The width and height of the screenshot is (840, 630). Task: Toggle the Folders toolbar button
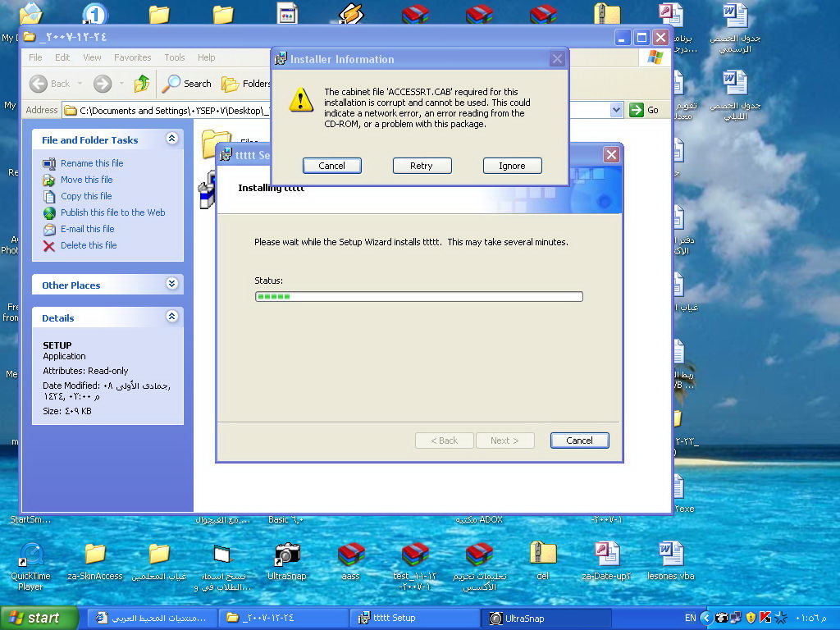pos(246,84)
